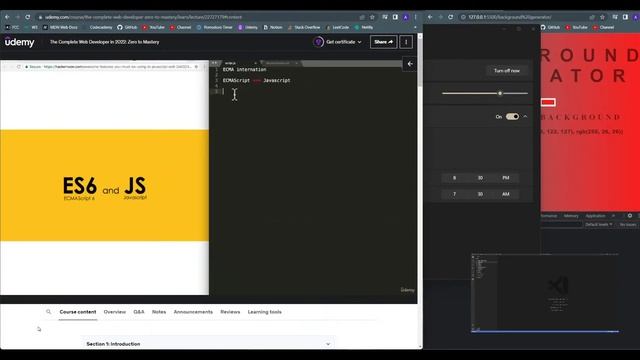Click the Turn off now button

pos(507,71)
